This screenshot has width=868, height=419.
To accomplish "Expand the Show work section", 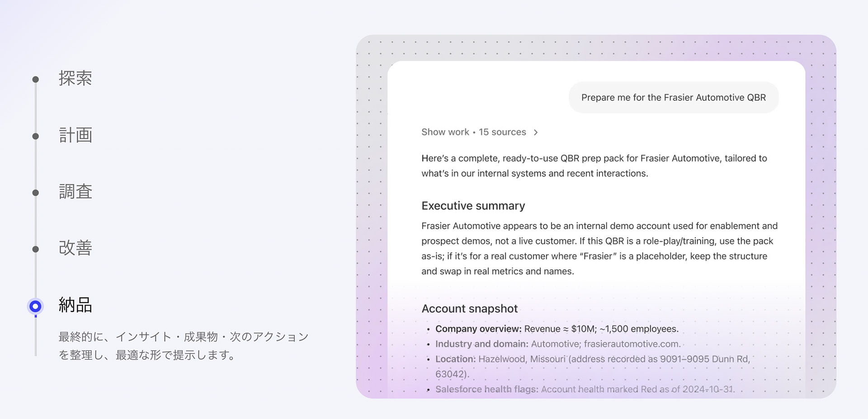I will pos(445,132).
